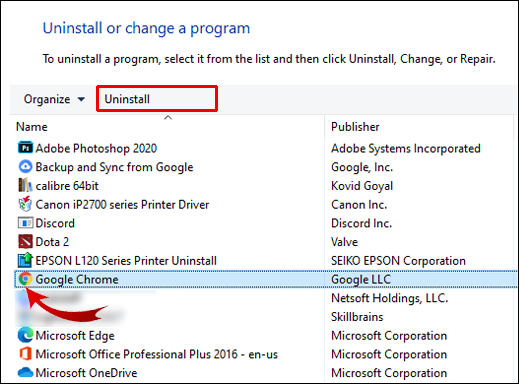Click the Adobe Photoshop 2020 icon
Image resolution: width=519 pixels, height=384 pixels.
click(25, 148)
